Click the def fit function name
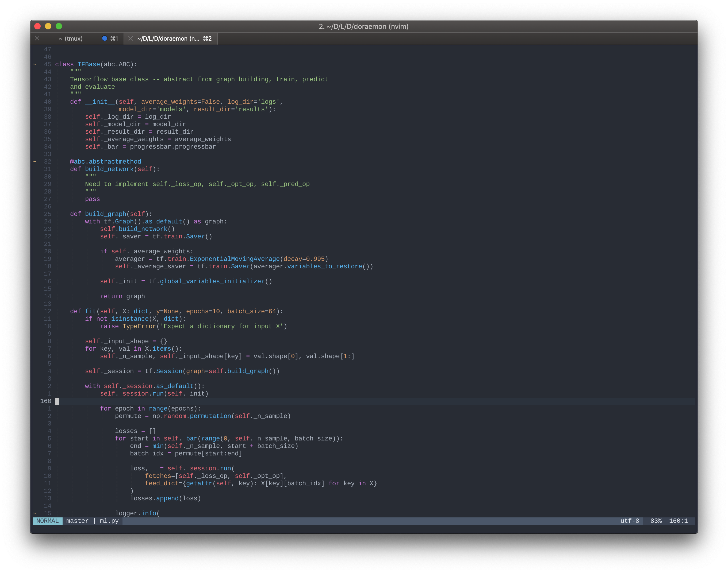The image size is (728, 573). 90,311
